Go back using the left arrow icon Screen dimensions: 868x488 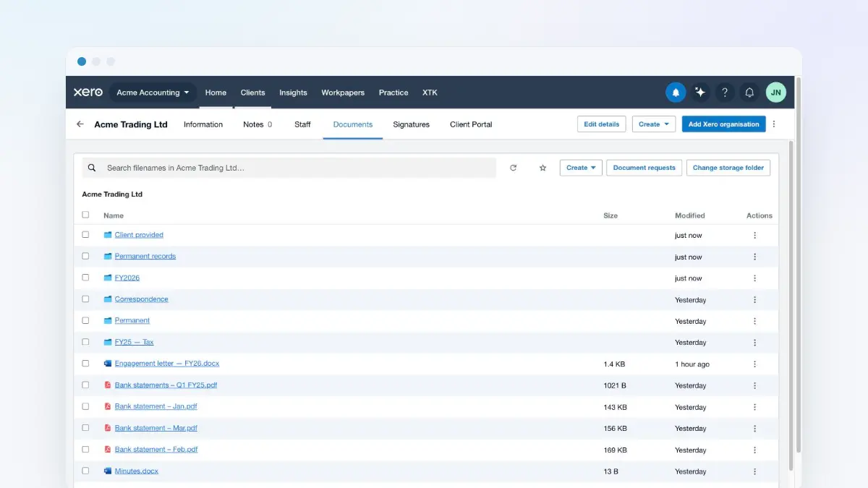tap(80, 124)
